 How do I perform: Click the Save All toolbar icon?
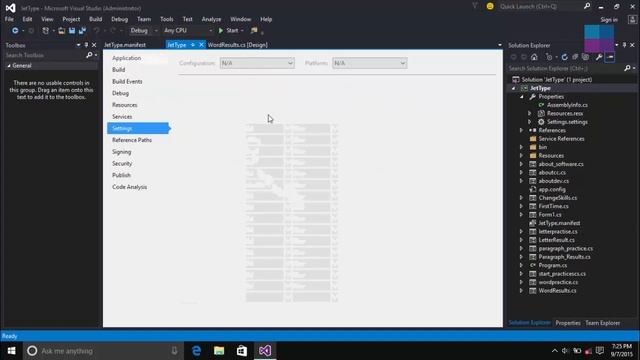[x=82, y=31]
